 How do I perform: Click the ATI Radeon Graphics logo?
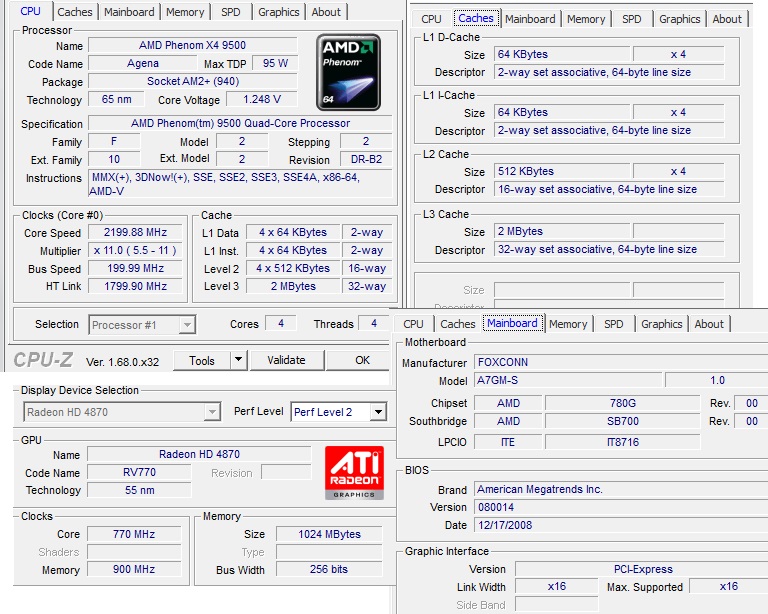click(353, 473)
